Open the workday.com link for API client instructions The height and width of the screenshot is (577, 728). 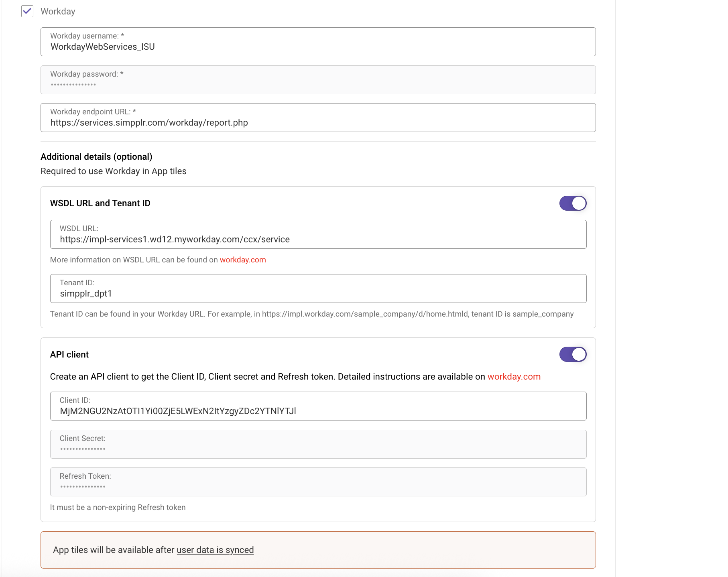tap(514, 376)
